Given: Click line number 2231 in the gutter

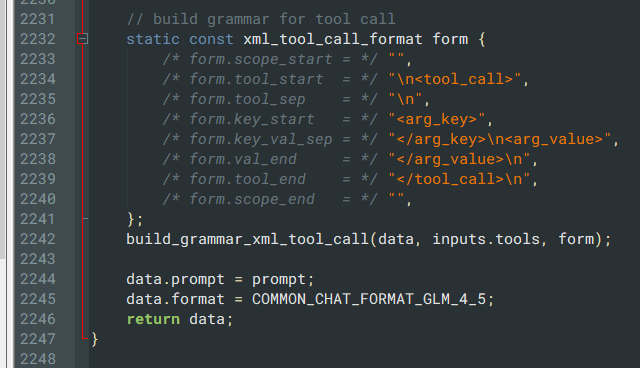Looking at the screenshot, I should [x=38, y=19].
